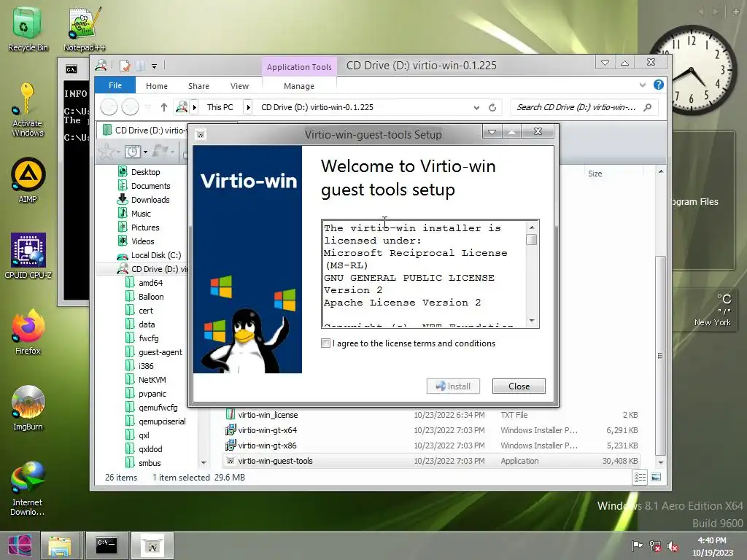Launch the Activate Windows key icon
The image size is (747, 560).
pyautogui.click(x=27, y=110)
